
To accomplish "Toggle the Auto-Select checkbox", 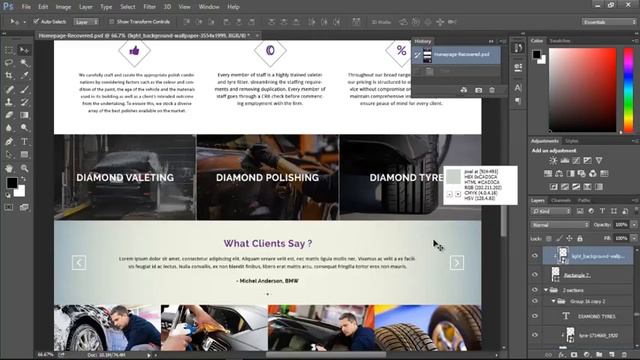I will tap(36, 21).
